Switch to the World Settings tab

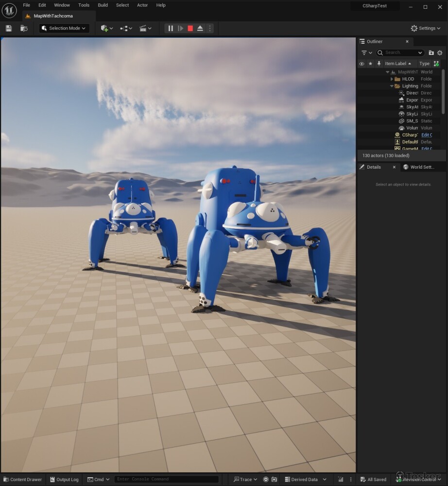coord(421,167)
